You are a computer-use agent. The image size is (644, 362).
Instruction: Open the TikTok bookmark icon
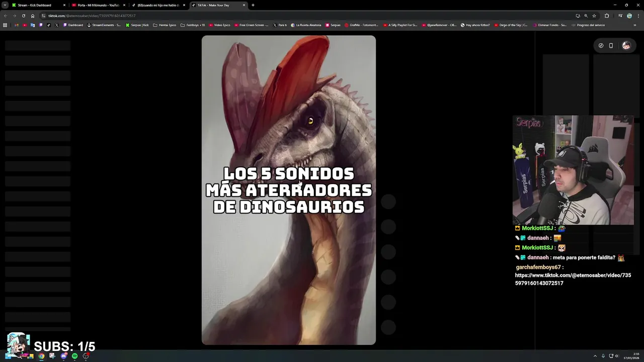pyautogui.click(x=49, y=25)
